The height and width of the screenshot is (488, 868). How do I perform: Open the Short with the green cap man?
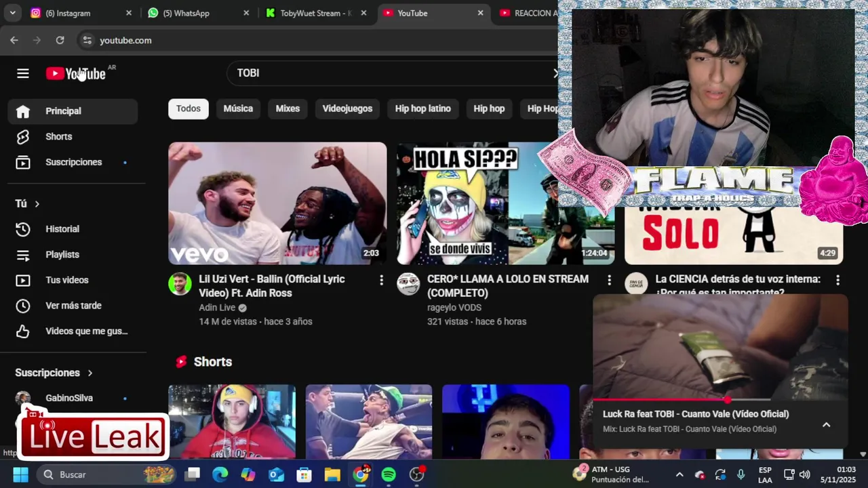click(369, 422)
